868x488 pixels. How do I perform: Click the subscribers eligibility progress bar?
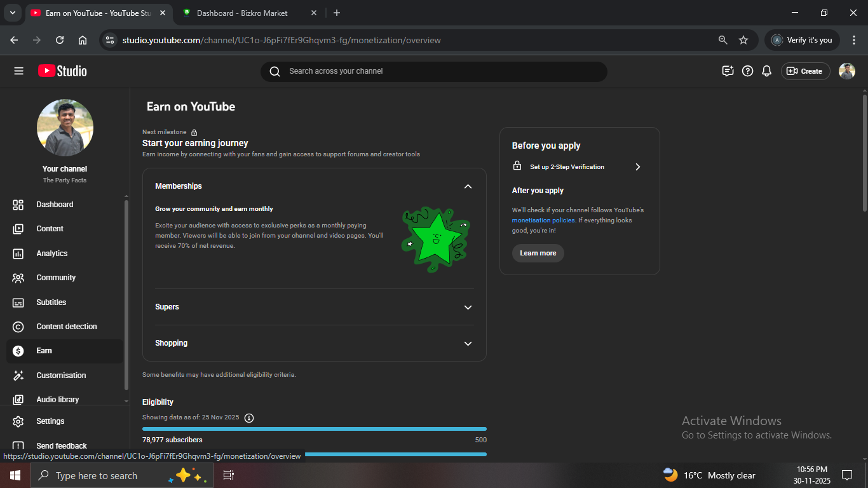(314, 429)
